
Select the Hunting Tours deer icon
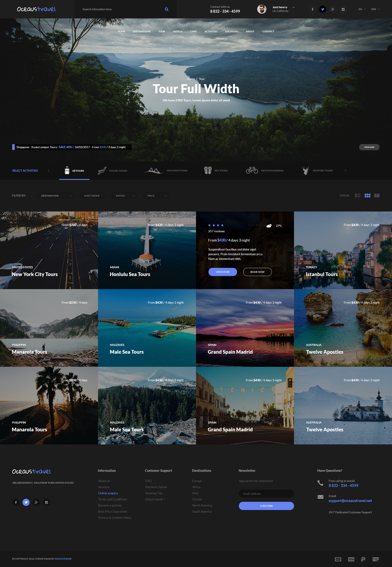click(x=305, y=170)
